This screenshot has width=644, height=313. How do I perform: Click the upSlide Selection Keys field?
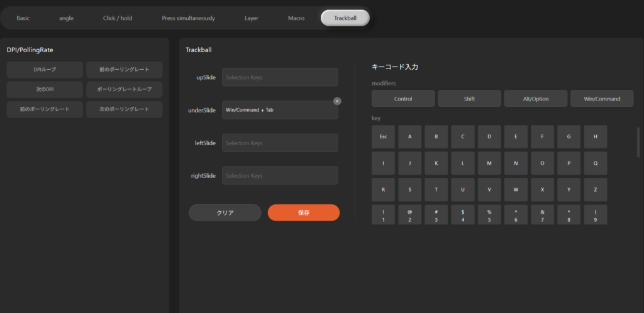(x=280, y=77)
